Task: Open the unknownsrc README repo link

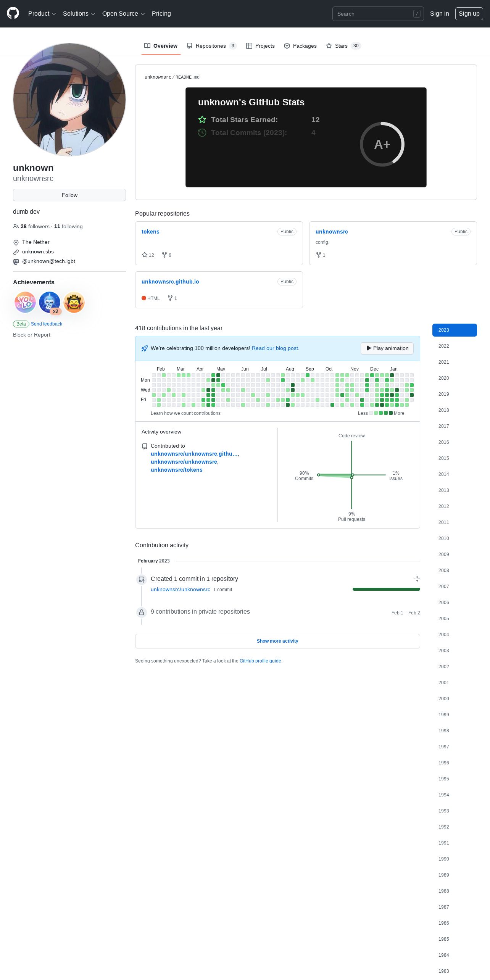Action: tap(158, 77)
